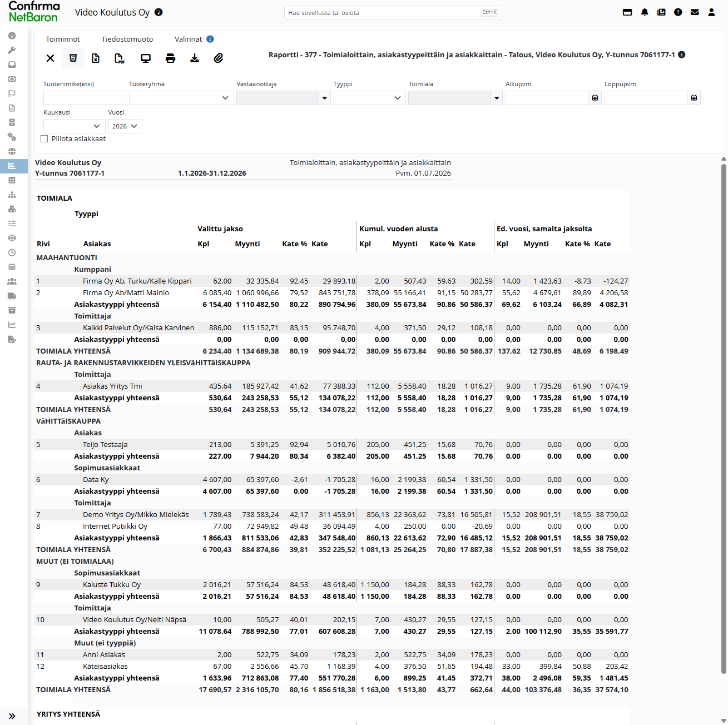Expand the sidebar with double chevron
728x725 pixels.
coord(12,716)
